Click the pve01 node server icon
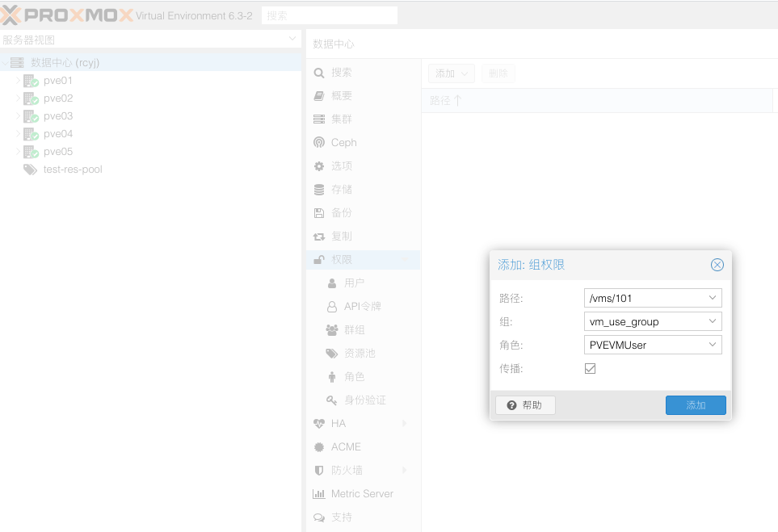Viewport: 778px width, 532px height. (x=31, y=81)
